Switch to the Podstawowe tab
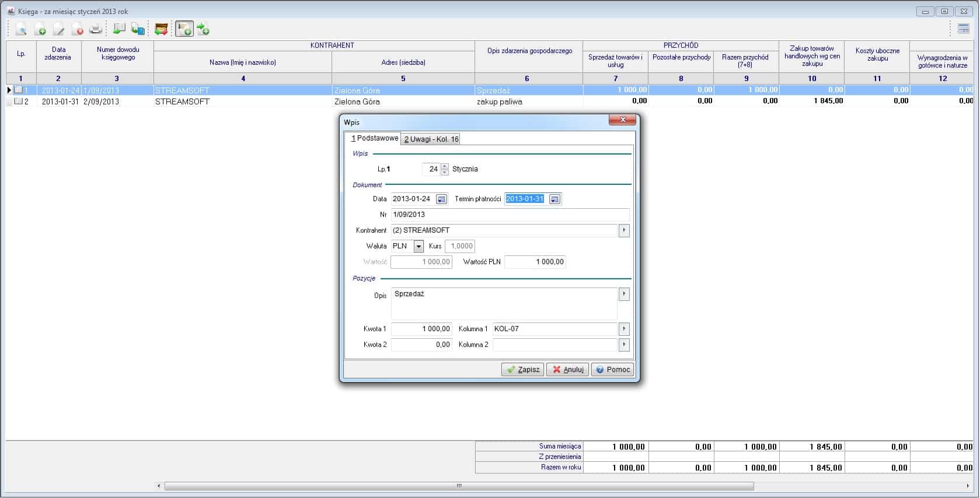 (x=374, y=138)
